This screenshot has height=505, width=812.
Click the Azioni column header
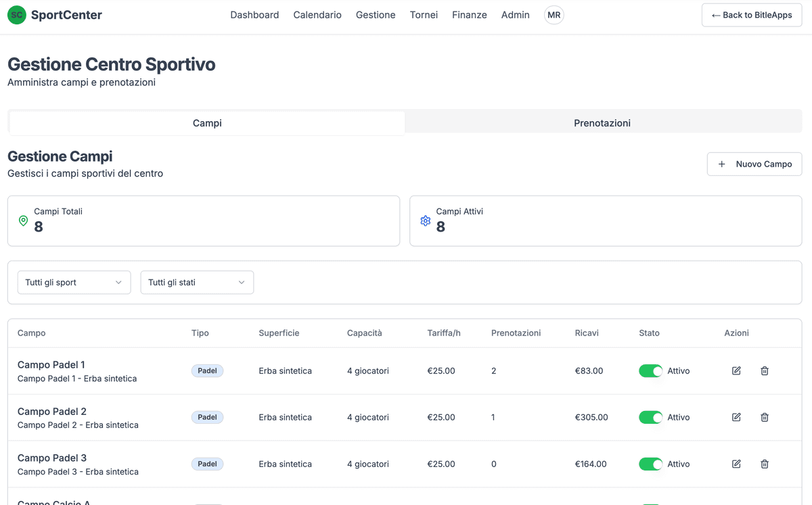coord(737,333)
